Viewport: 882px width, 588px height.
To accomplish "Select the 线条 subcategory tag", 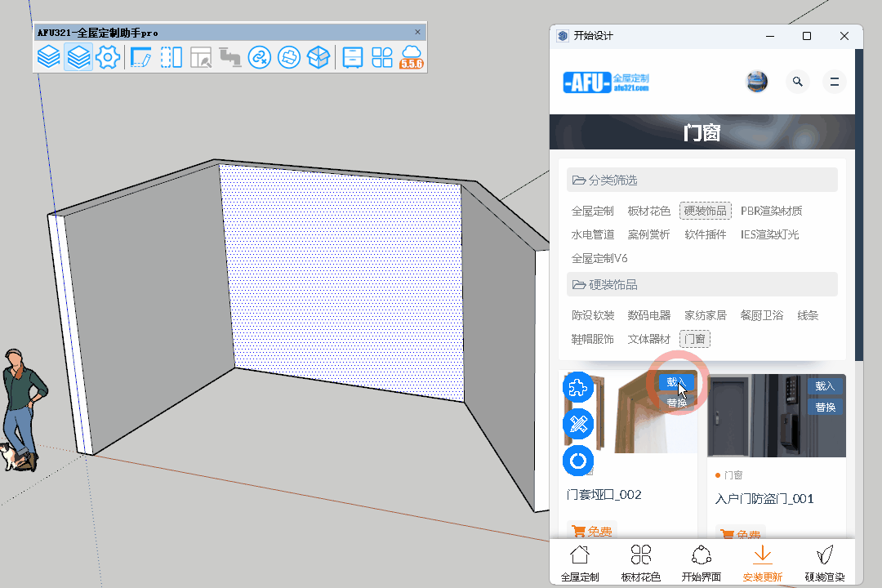I will (808, 315).
